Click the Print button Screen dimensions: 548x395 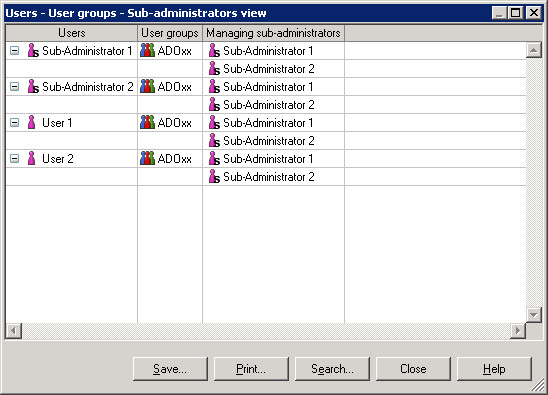[x=251, y=369]
